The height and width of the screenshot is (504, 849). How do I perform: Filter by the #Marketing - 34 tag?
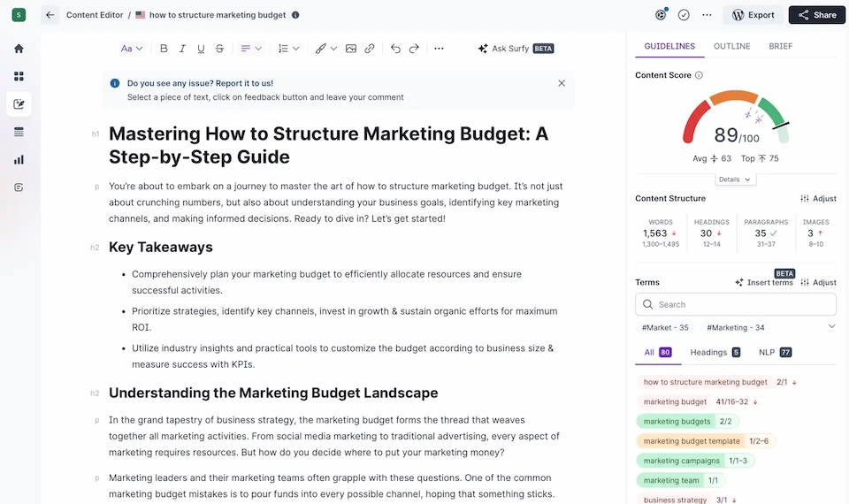click(x=735, y=327)
